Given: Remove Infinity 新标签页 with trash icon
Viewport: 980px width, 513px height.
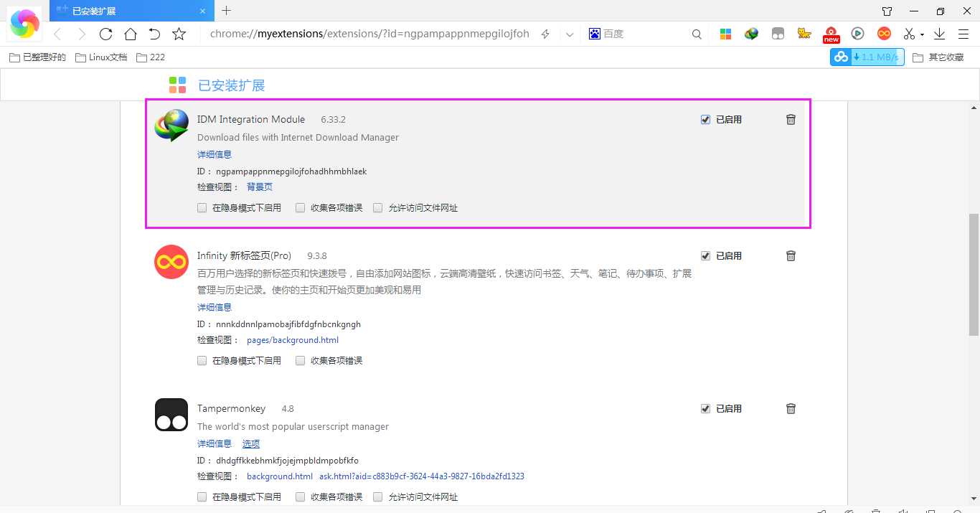Looking at the screenshot, I should click(791, 256).
